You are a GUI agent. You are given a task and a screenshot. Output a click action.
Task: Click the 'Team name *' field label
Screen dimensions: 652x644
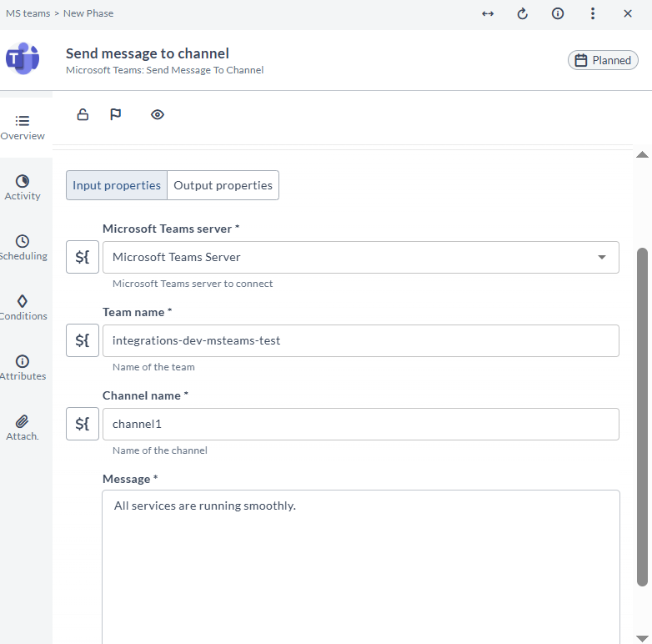pyautogui.click(x=138, y=312)
